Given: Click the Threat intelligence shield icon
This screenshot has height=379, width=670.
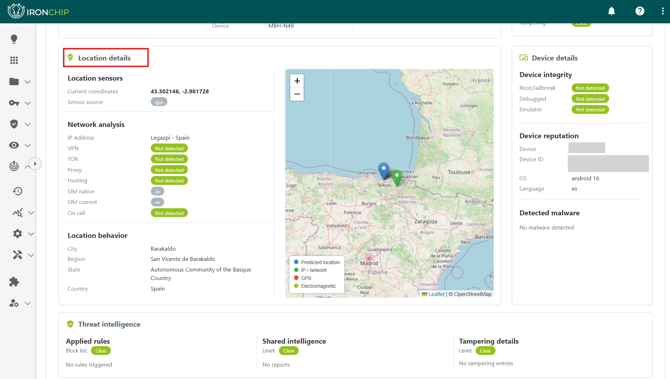Looking at the screenshot, I should 71,324.
